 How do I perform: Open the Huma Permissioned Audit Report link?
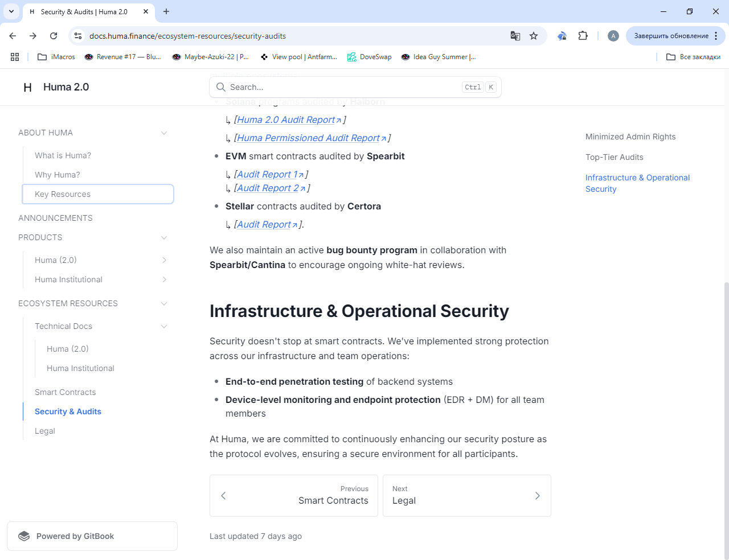[312, 138]
